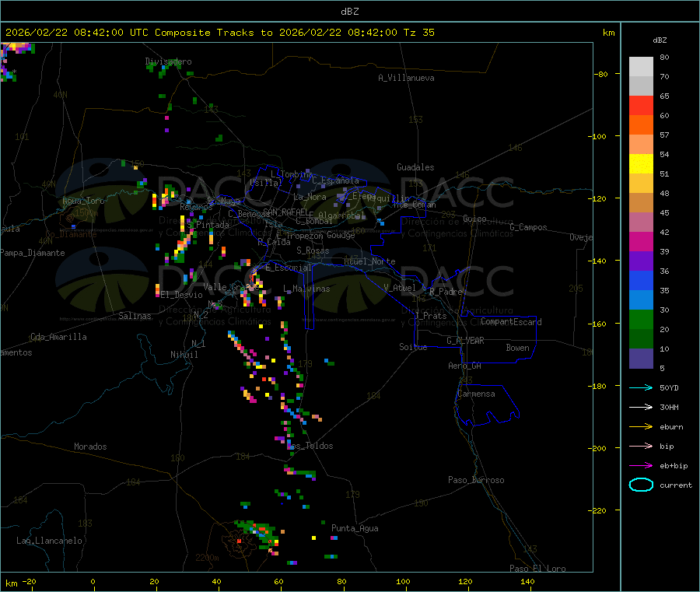The image size is (700, 592).
Task: Click the A_Villanueva map label
Action: [x=406, y=78]
